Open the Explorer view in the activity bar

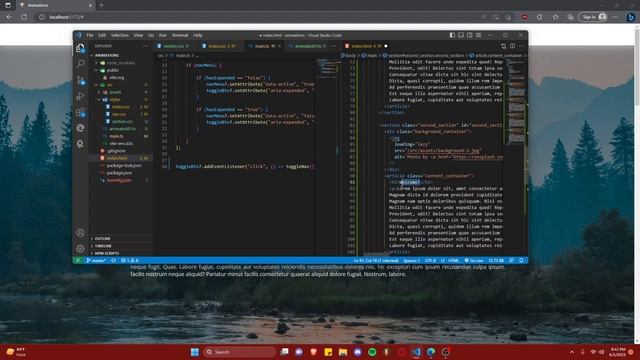[x=80, y=48]
